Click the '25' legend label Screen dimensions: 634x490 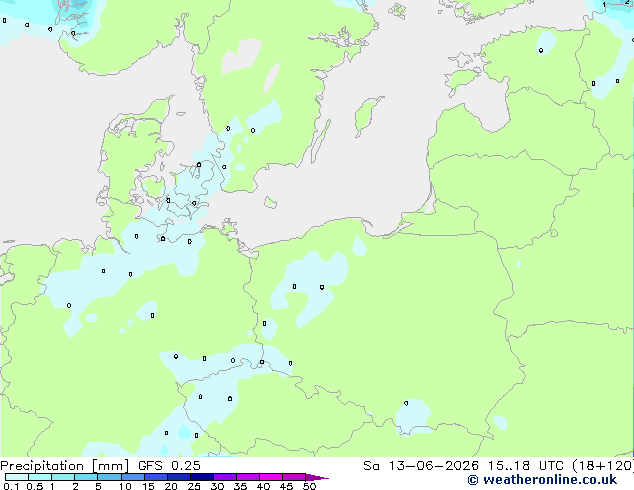(x=194, y=486)
